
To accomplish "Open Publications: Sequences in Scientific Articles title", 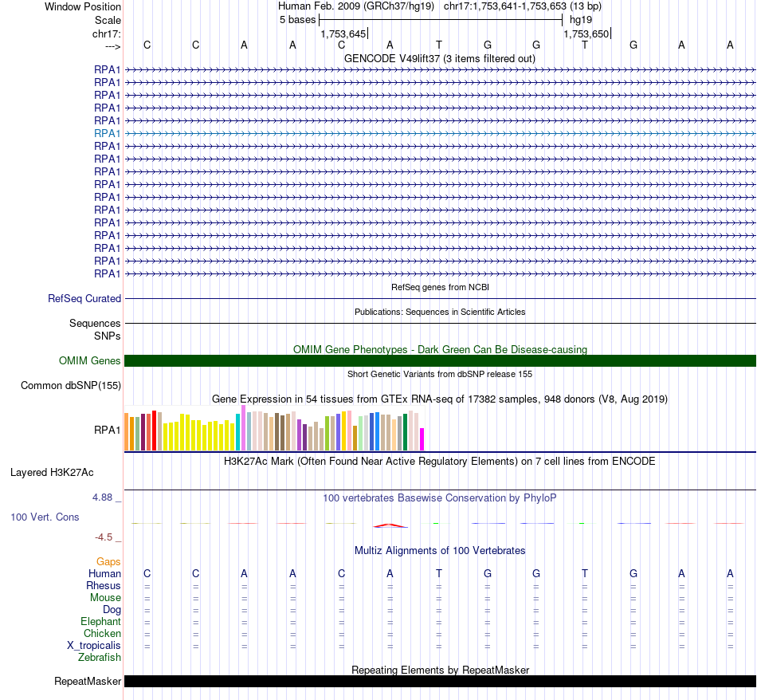I will click(x=440, y=312).
